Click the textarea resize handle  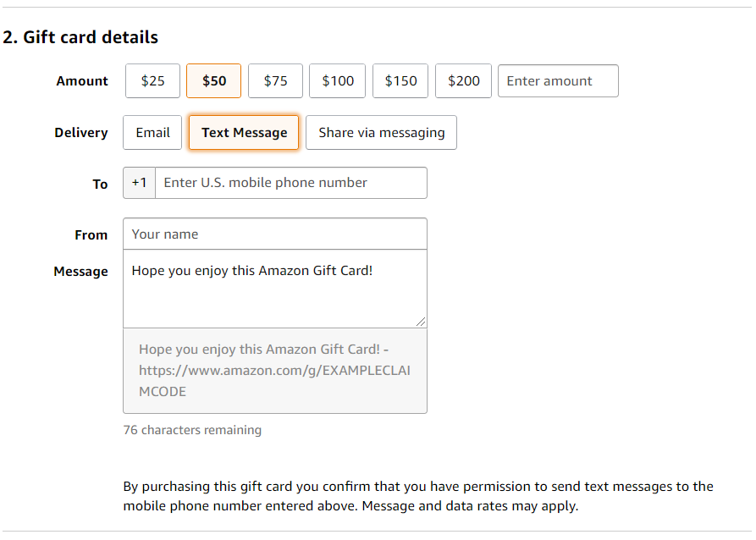(x=421, y=322)
